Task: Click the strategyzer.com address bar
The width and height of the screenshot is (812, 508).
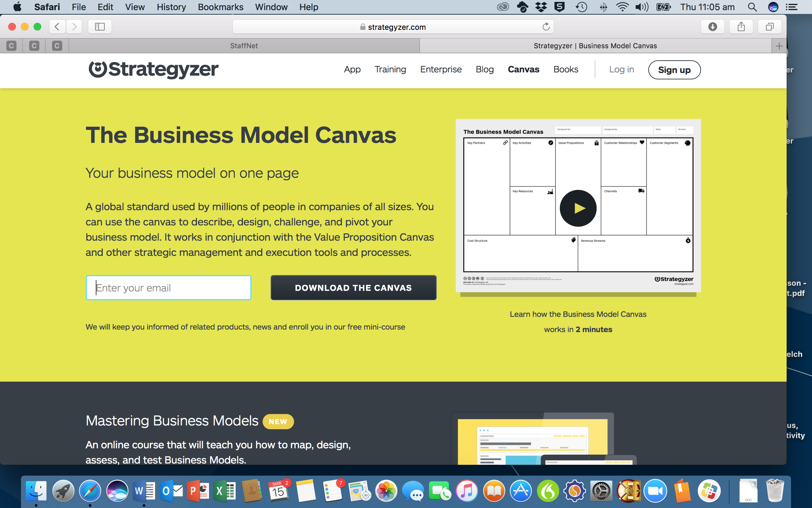Action: pos(393,27)
